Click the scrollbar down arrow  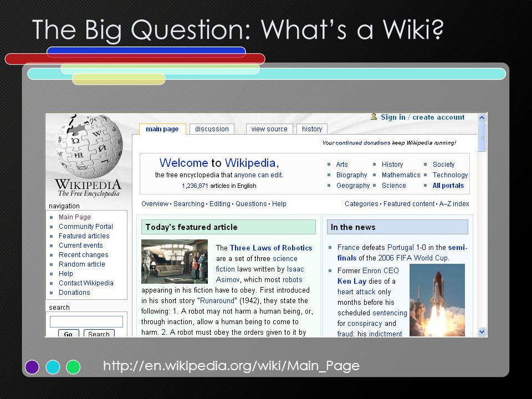point(482,331)
